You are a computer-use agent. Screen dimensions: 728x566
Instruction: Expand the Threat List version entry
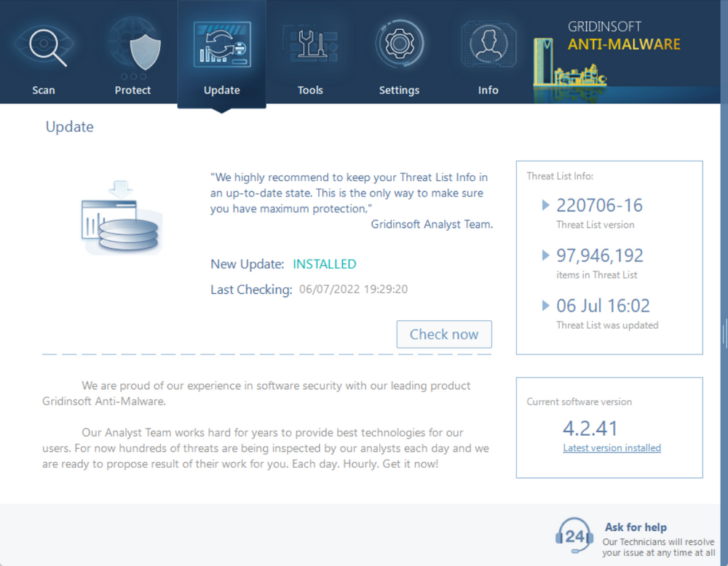point(546,205)
